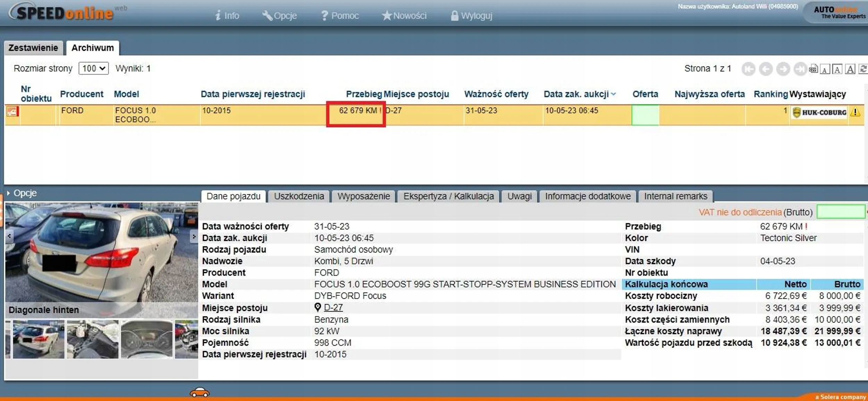Viewport: 868px width, 401px height.
Task: Go to the last page arrow
Action: point(800,69)
